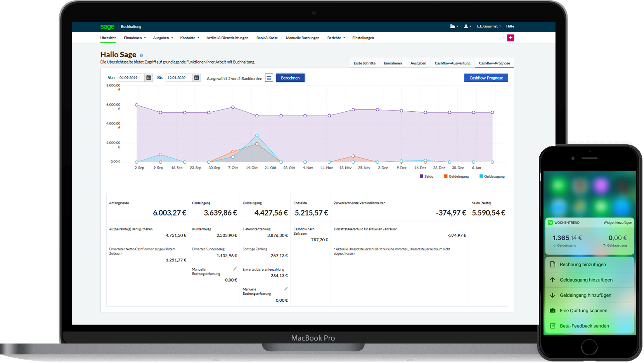The height and width of the screenshot is (363, 644).
Task: Open Artikel & Dienstleistungen
Action: coord(227,38)
